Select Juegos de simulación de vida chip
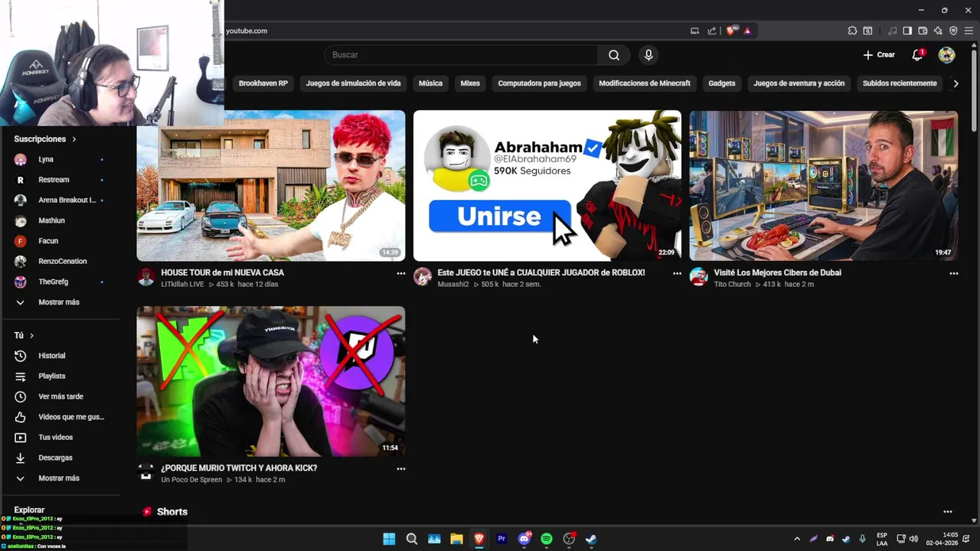Screen dimensions: 980x551 coord(353,83)
